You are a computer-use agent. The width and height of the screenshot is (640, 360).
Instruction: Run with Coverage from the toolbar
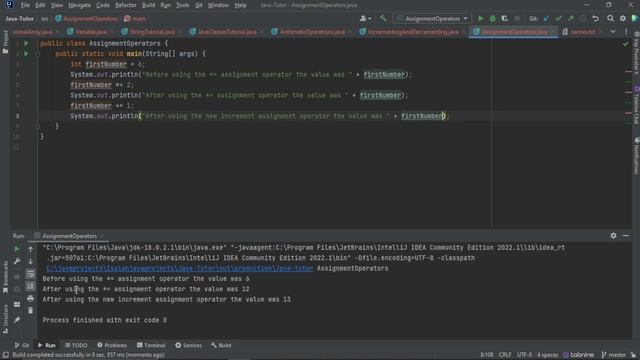[505, 19]
